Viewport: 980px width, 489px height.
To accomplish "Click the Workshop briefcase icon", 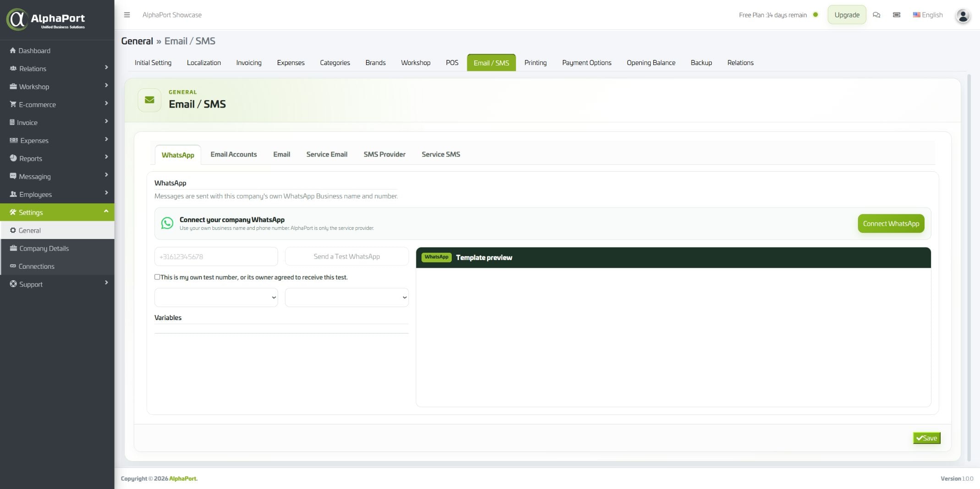I will (x=13, y=86).
